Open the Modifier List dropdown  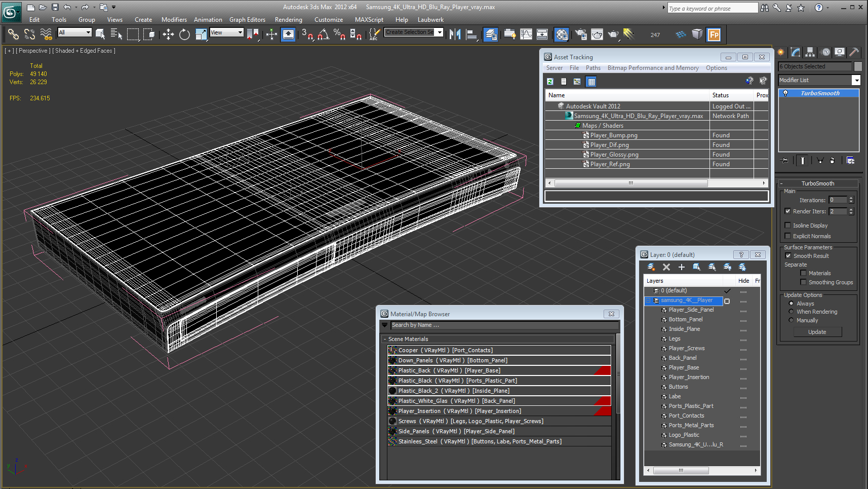click(856, 80)
